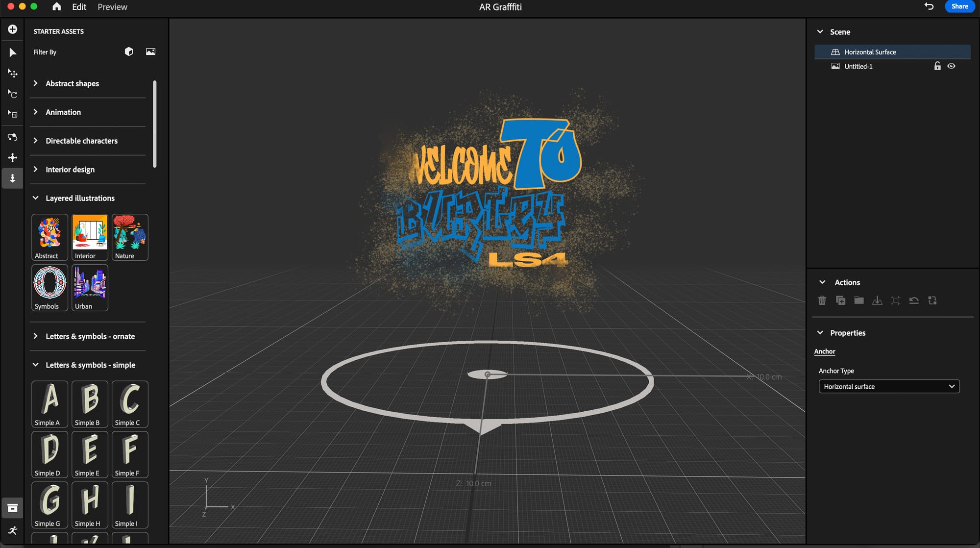The width and height of the screenshot is (980, 548).
Task: Pick the Scale tool
Action: pos(13,114)
